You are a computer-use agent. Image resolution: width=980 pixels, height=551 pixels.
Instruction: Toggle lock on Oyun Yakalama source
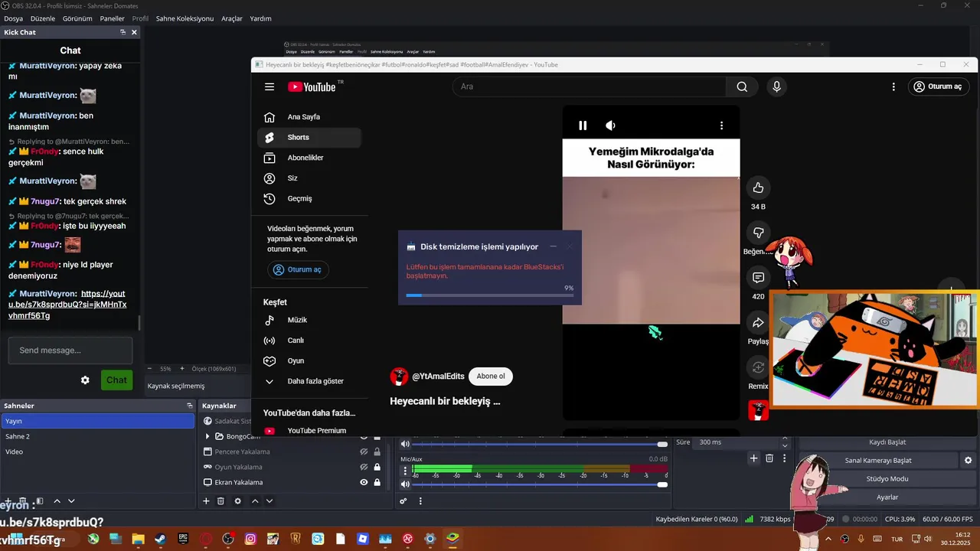point(377,467)
